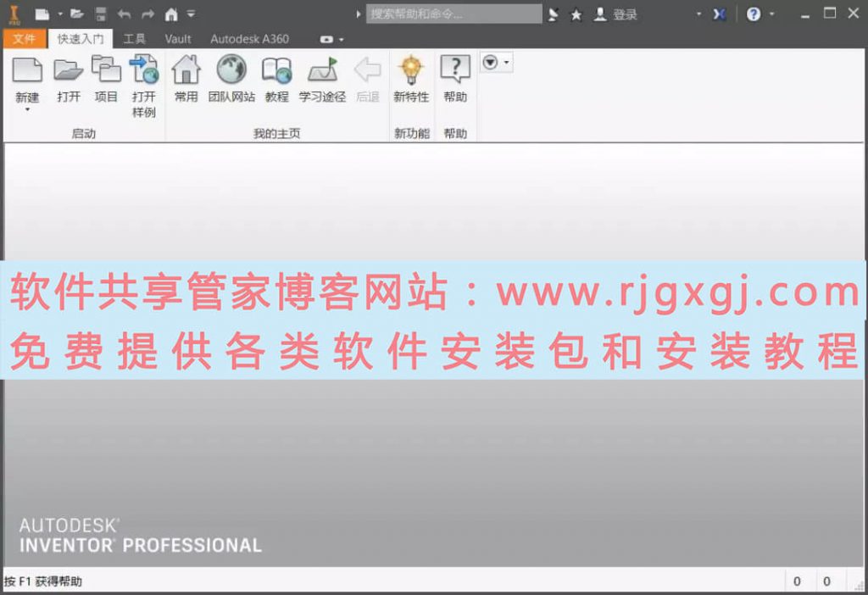
Task: Maximize the Inventor window
Action: point(830,14)
